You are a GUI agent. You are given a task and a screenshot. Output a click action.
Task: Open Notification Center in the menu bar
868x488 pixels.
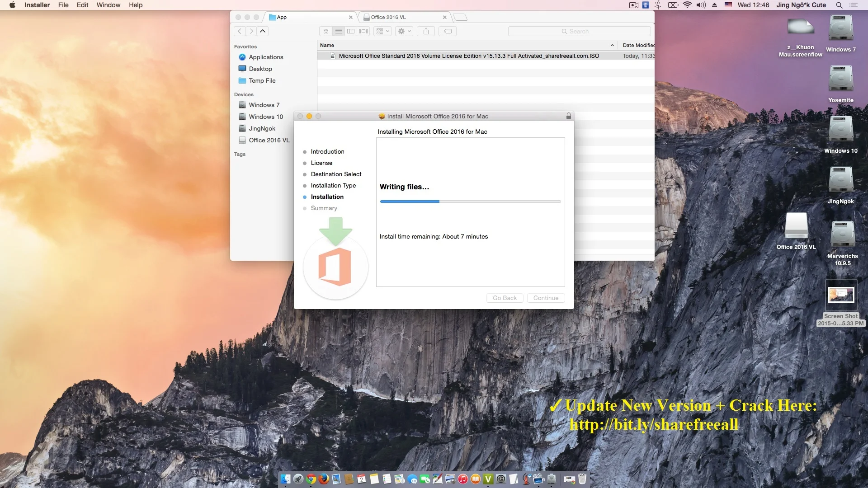[854, 5]
